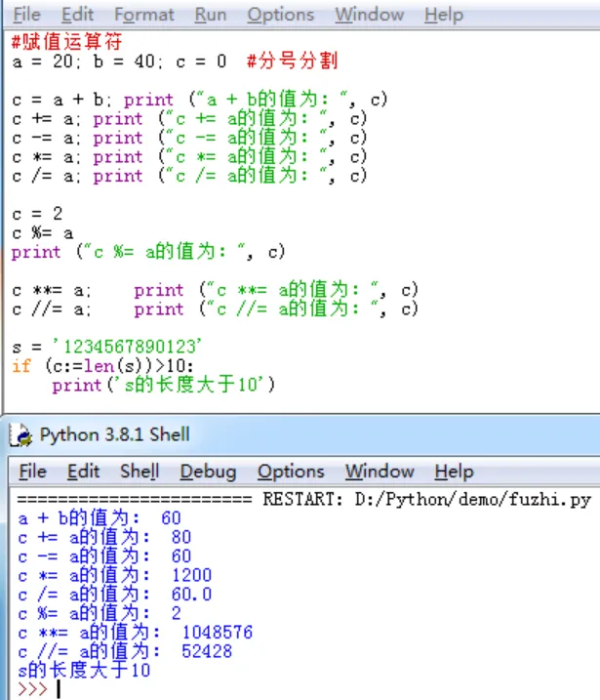Viewport: 600px width, 700px height.
Task: Click the if (c:=len(s))>10 line
Action: point(102,366)
